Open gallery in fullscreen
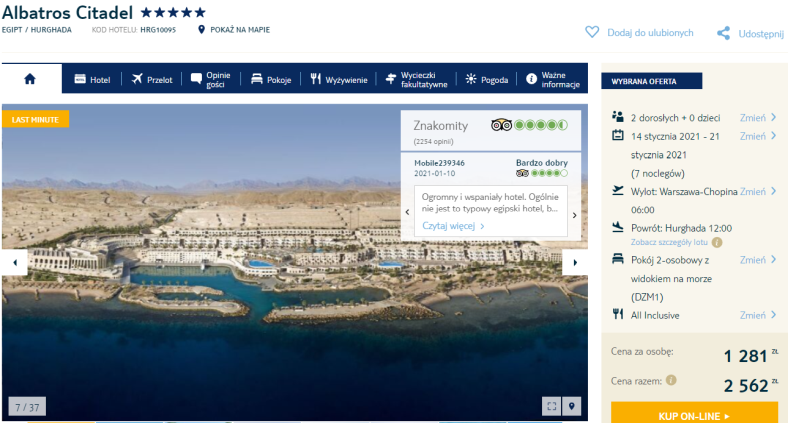The image size is (790, 423). click(552, 406)
